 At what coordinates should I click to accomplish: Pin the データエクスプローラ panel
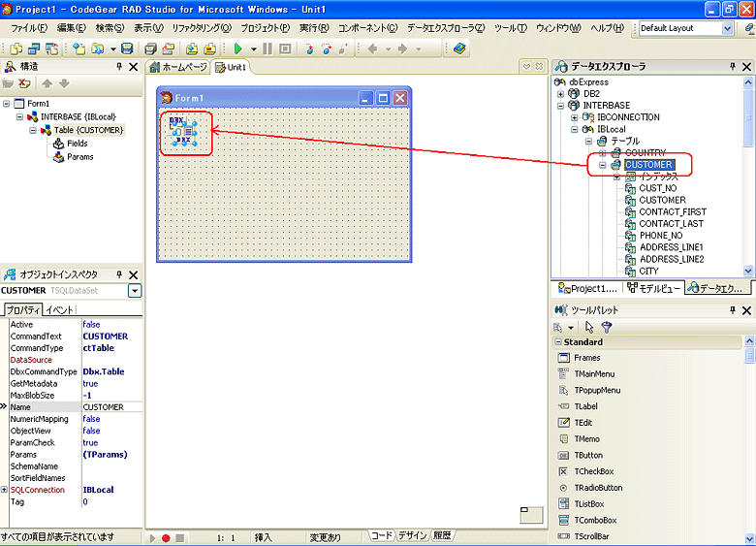[733, 67]
